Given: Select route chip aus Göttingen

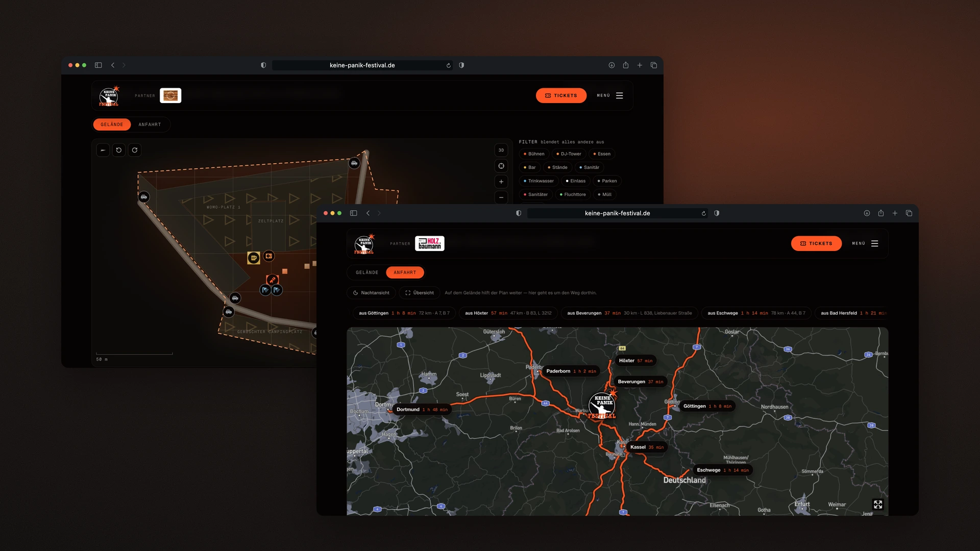Looking at the screenshot, I should (x=404, y=313).
